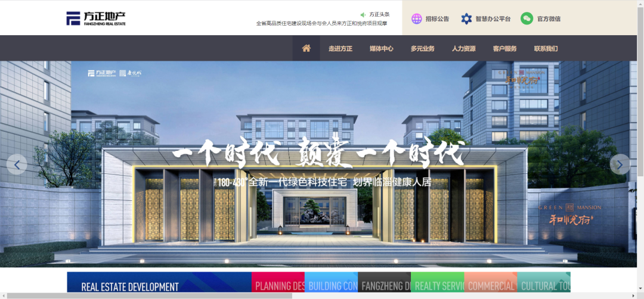This screenshot has width=644, height=299.
Task: Select the red Planning Design tile
Action: tap(278, 282)
